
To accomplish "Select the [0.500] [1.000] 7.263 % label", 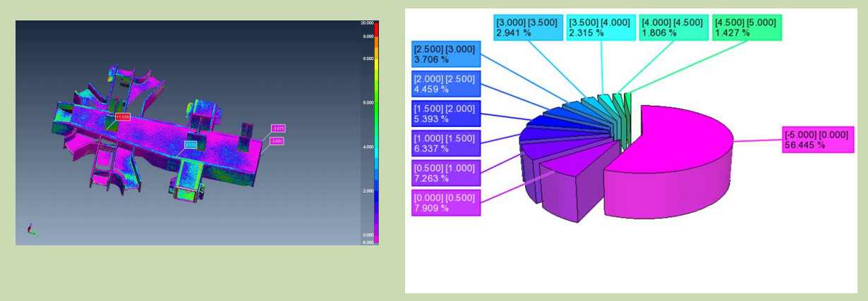I will (x=445, y=173).
